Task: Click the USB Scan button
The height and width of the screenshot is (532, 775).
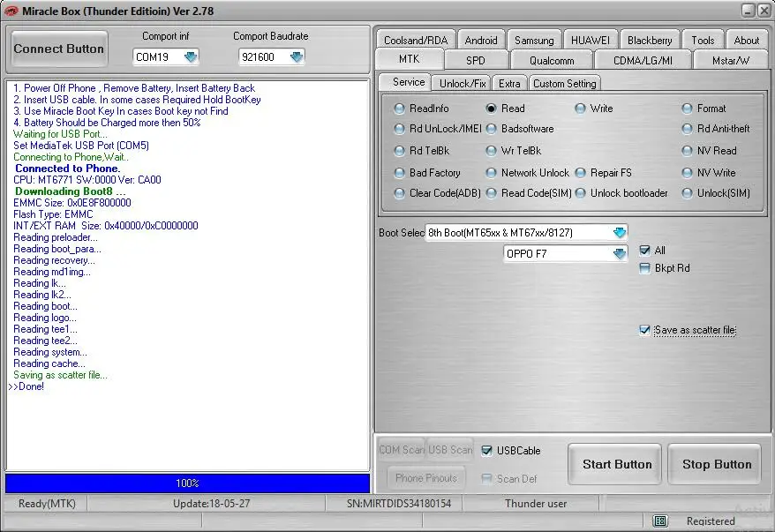Action: tap(450, 449)
